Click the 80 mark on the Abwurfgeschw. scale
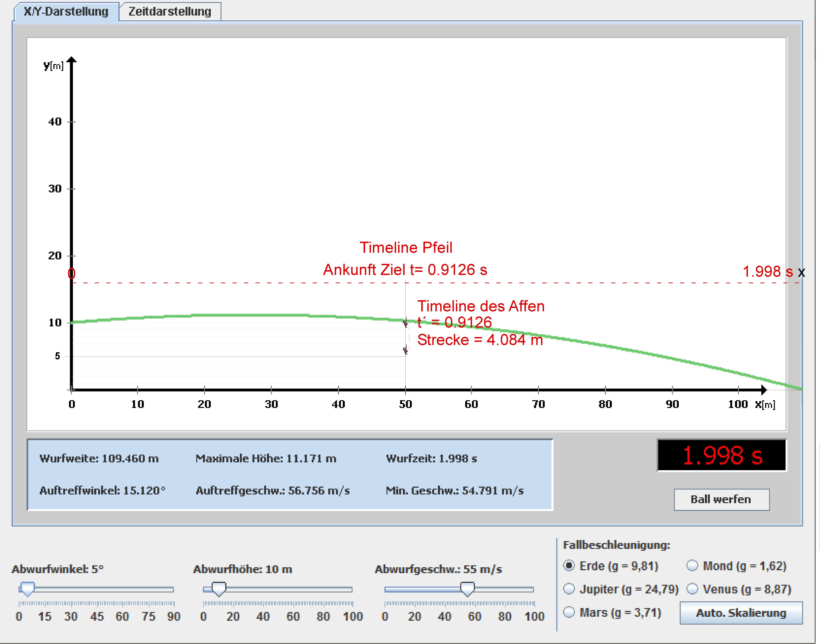The image size is (820, 644). coord(505,617)
